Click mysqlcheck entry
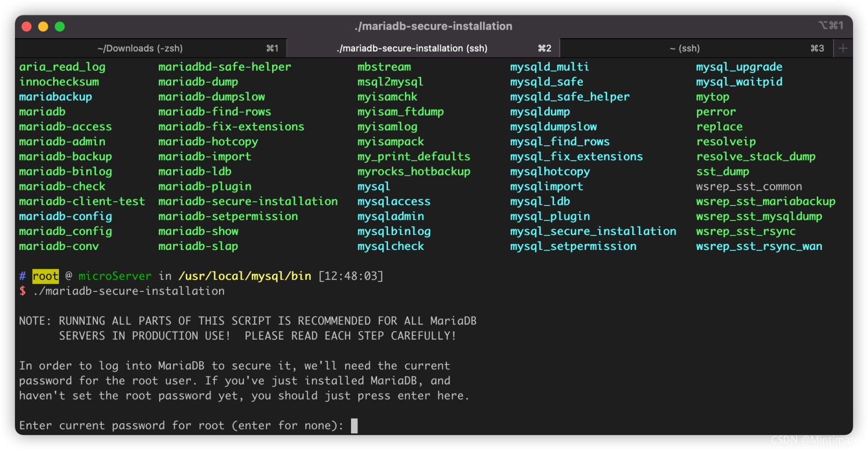The width and height of the screenshot is (868, 450). pyautogui.click(x=391, y=247)
